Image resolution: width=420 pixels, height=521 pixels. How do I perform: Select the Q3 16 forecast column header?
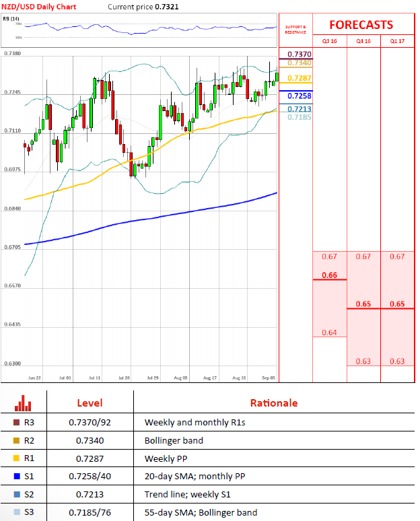coord(330,41)
